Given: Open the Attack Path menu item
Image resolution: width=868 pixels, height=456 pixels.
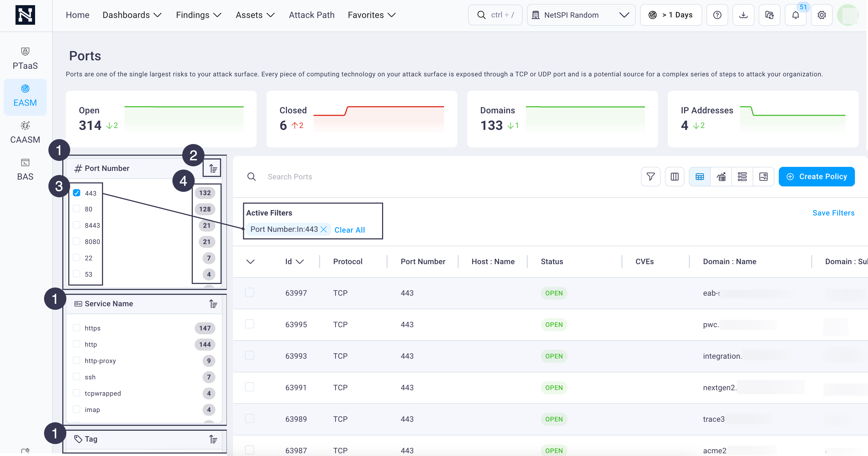Looking at the screenshot, I should [x=312, y=15].
